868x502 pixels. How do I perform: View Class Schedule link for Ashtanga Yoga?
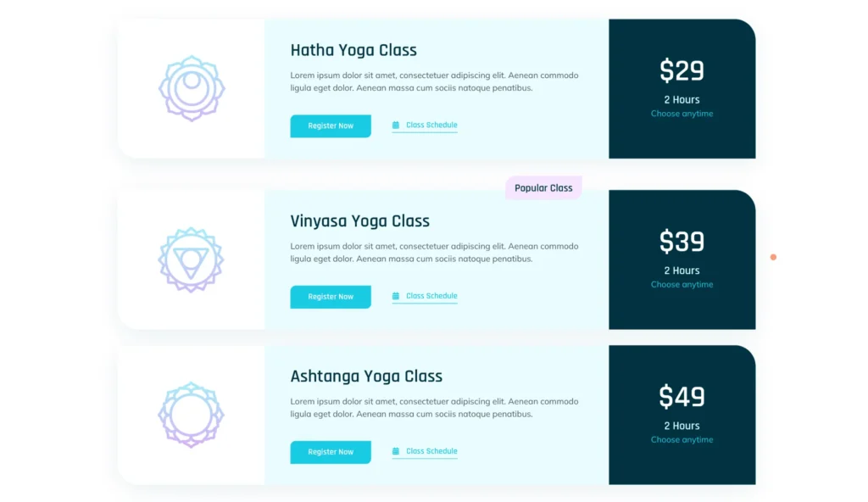(431, 452)
